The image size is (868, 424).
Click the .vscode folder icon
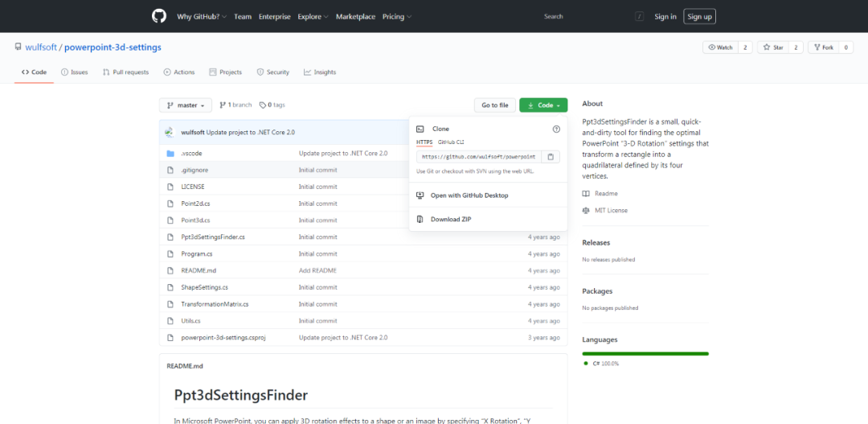[170, 153]
